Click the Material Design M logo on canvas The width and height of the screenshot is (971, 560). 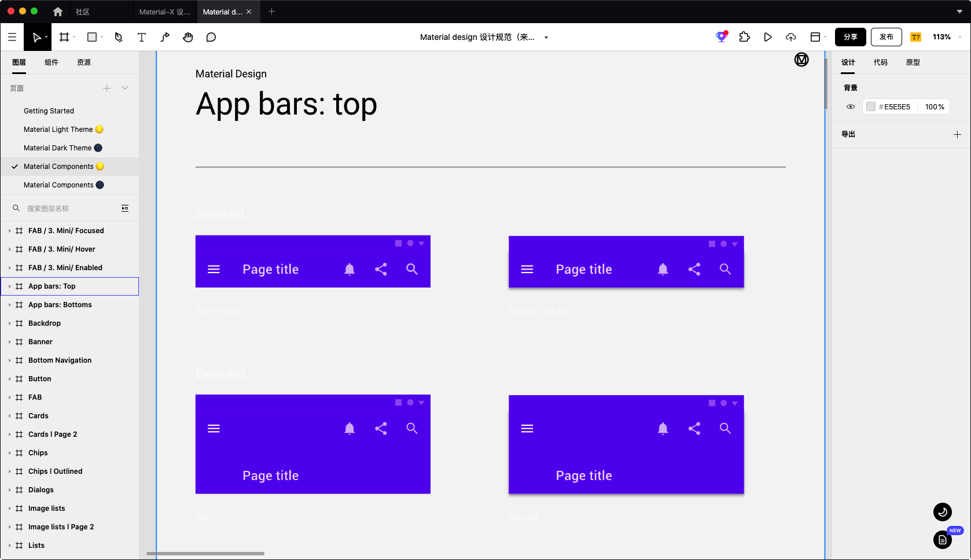pyautogui.click(x=801, y=60)
